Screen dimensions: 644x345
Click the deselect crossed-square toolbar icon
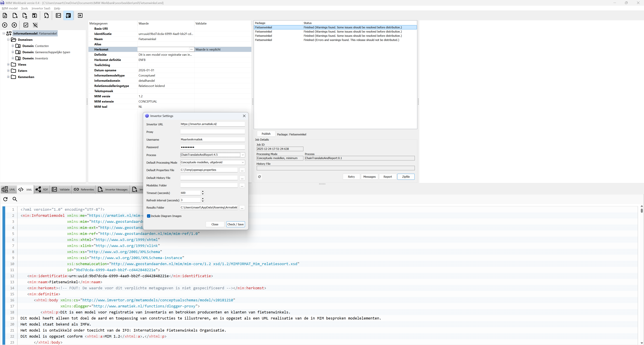click(x=35, y=25)
